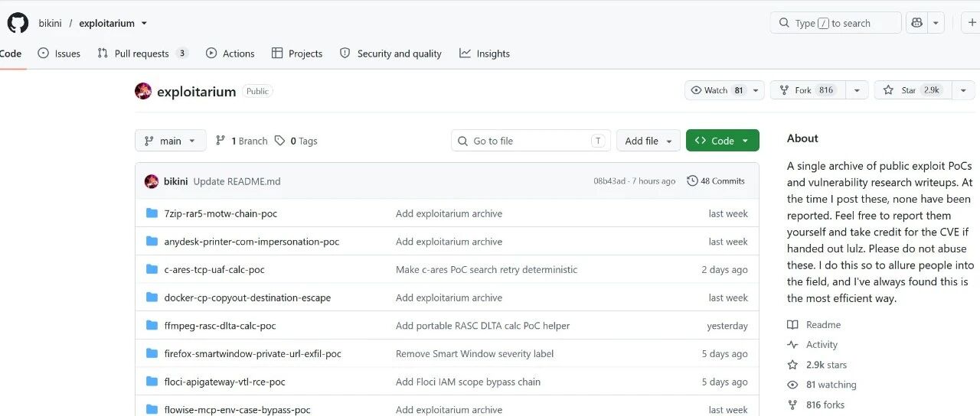Switch to the Pull requests tab
Viewport: 980px width, 416px height.
143,54
